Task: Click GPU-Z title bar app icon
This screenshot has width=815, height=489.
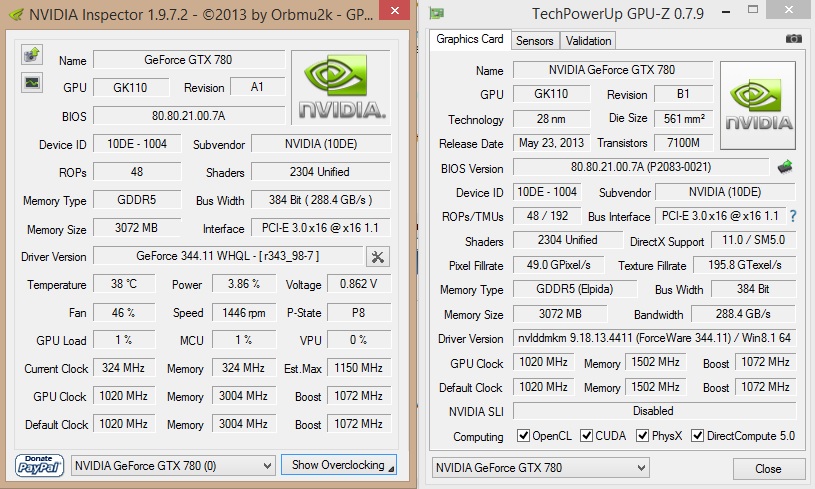Action: coord(437,14)
